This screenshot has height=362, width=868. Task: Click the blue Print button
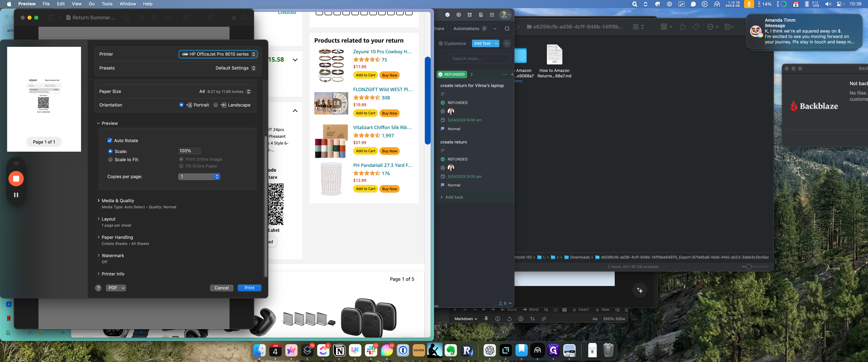[249, 288]
